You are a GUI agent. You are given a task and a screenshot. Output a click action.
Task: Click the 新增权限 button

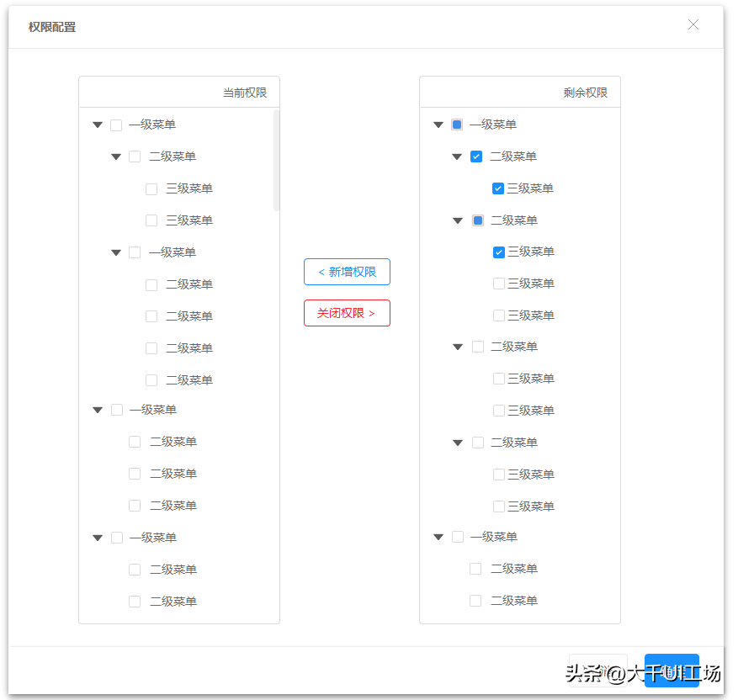(347, 272)
